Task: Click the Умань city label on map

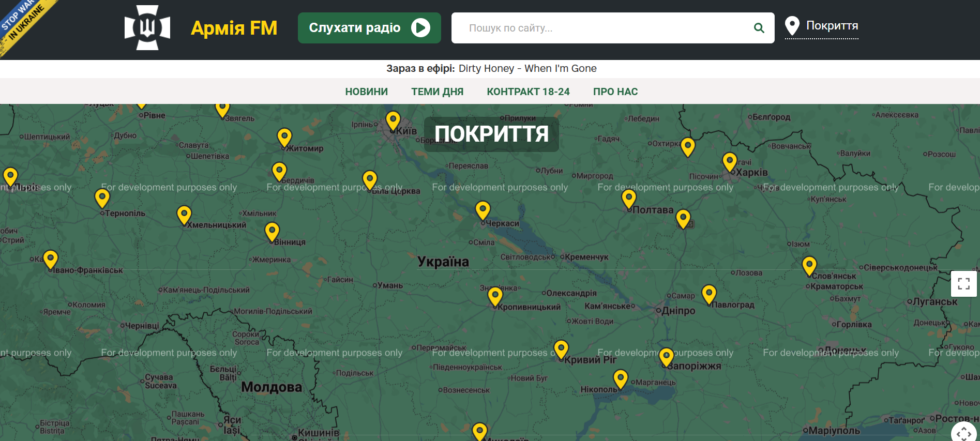Action: tap(390, 285)
